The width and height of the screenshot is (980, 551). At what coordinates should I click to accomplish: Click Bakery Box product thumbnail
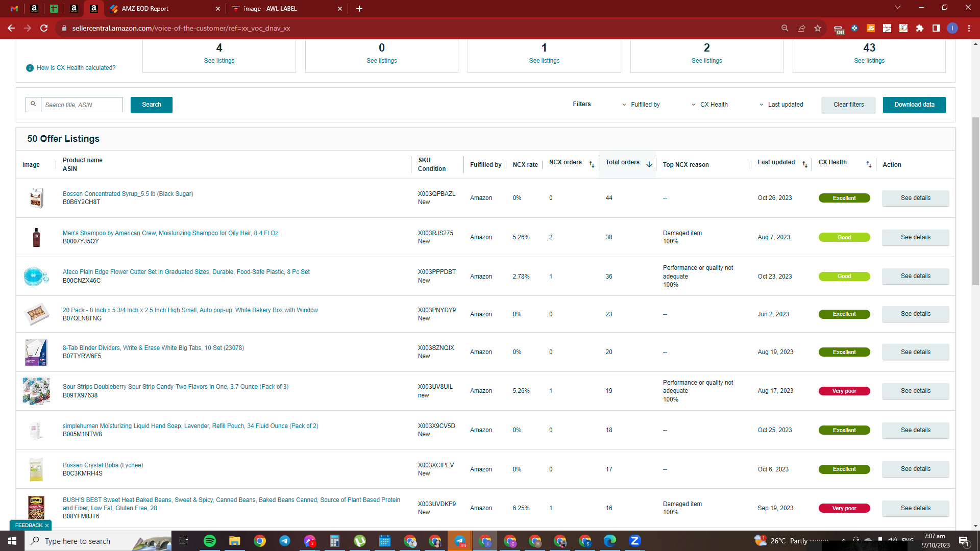pos(36,314)
